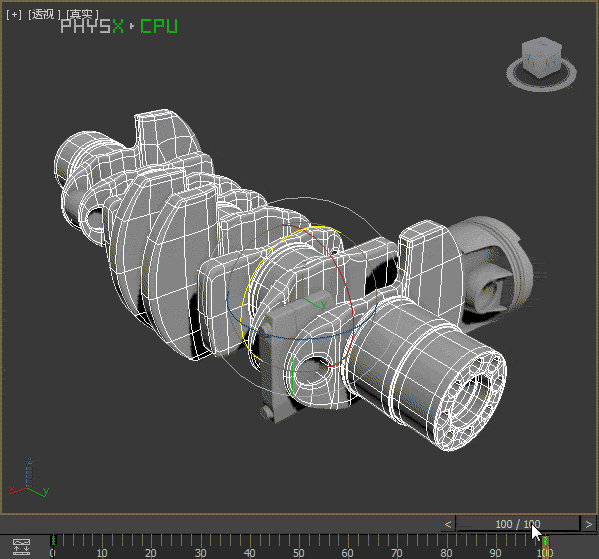
Task: Open the 透视 perspective view menu
Action: 43,15
